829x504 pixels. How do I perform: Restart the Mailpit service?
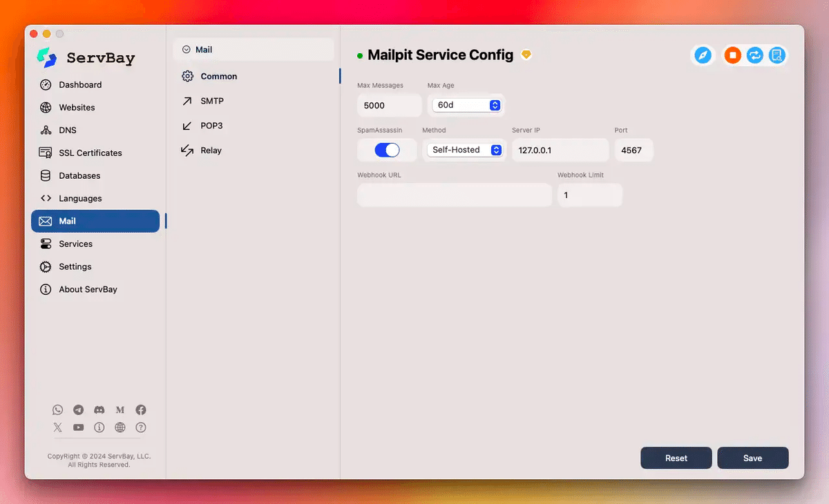click(x=754, y=55)
